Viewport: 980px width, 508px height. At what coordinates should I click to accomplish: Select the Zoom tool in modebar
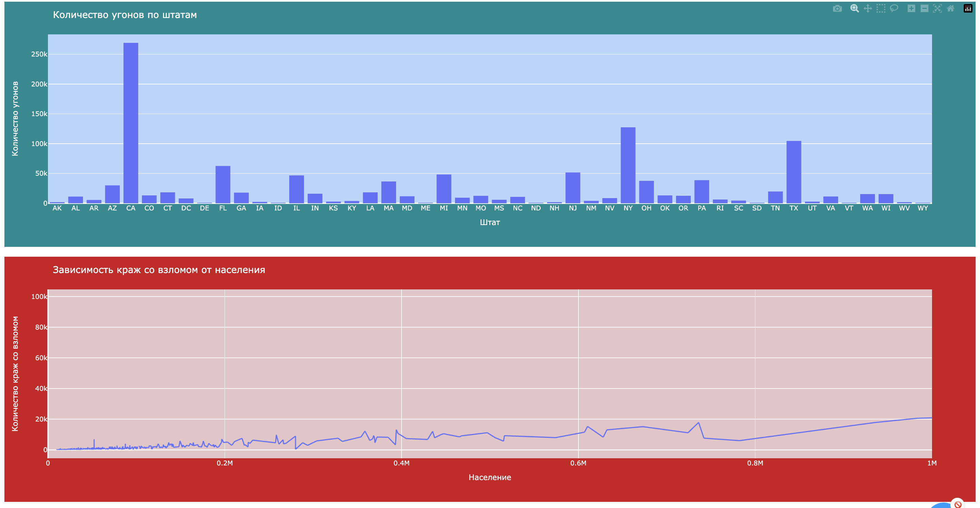point(854,9)
